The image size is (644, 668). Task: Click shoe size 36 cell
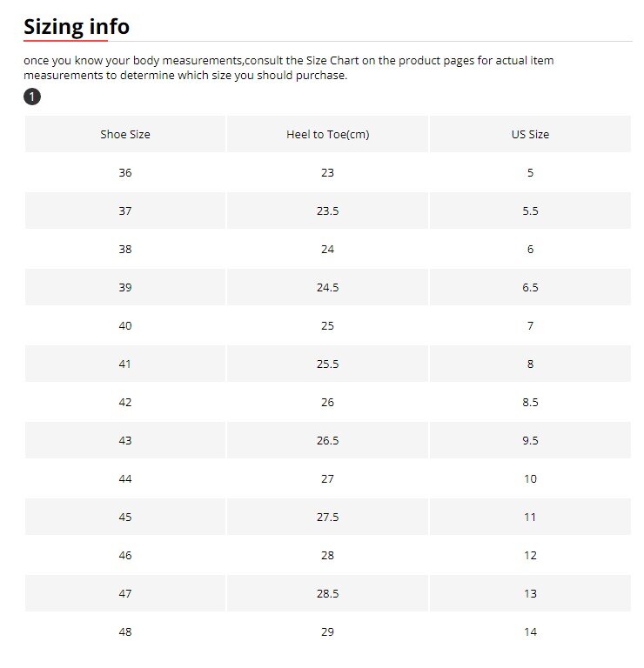click(x=125, y=173)
